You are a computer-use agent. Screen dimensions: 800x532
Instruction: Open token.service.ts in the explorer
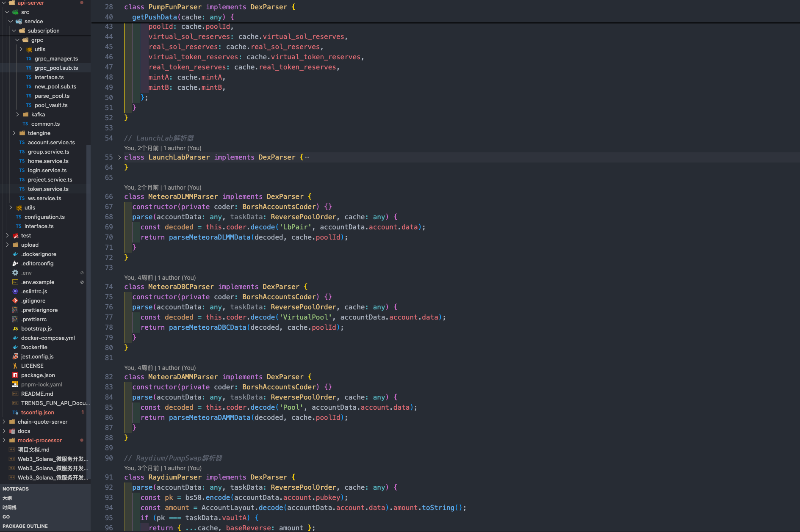[48, 189]
